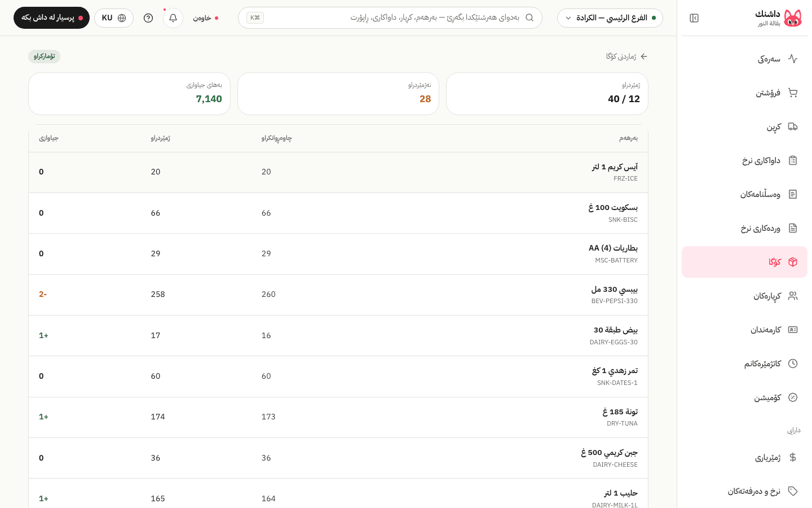Screen dimensions: 812x508
Task: Open سەرەکی activity icon in sidebar
Action: pos(793,59)
